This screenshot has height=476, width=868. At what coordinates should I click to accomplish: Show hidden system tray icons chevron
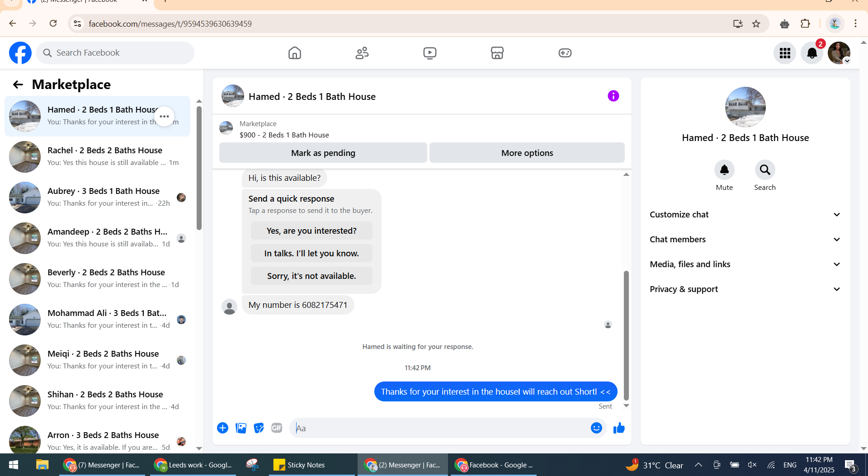[698, 465]
